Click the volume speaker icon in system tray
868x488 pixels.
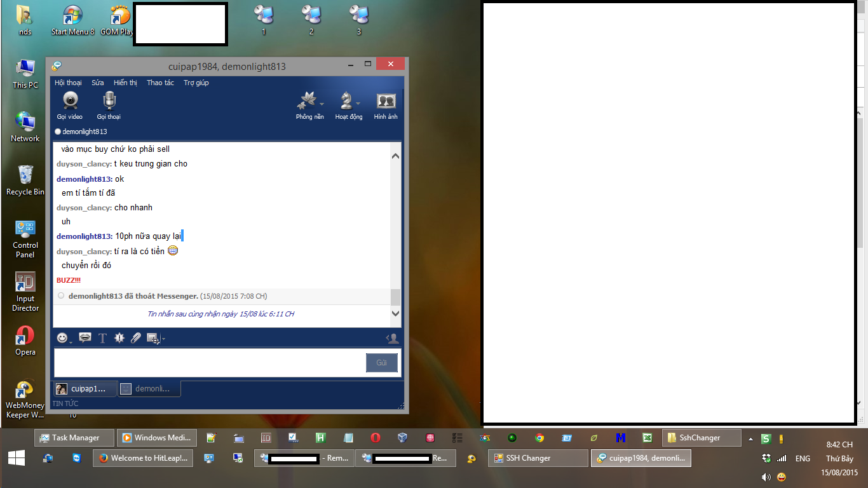click(766, 477)
